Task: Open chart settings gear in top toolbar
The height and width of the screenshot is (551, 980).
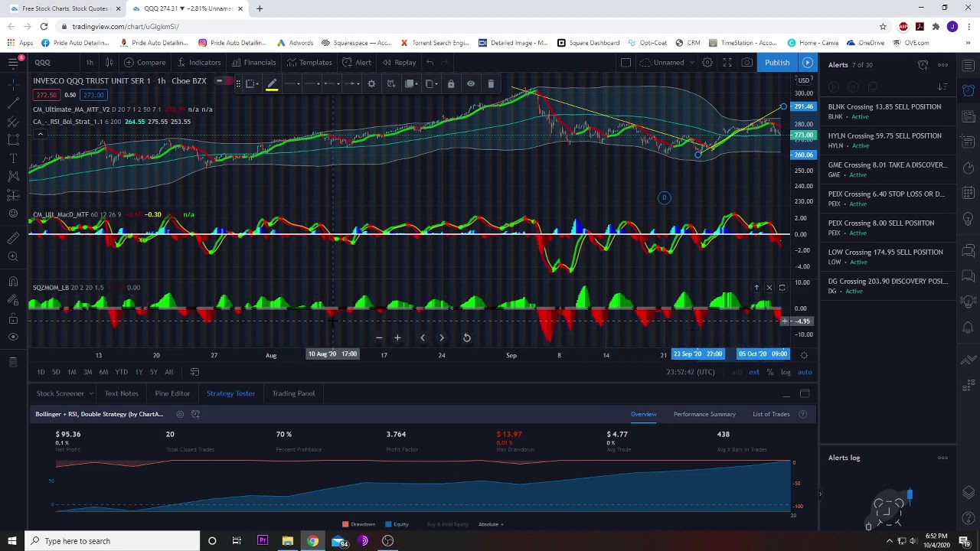Action: click(707, 63)
